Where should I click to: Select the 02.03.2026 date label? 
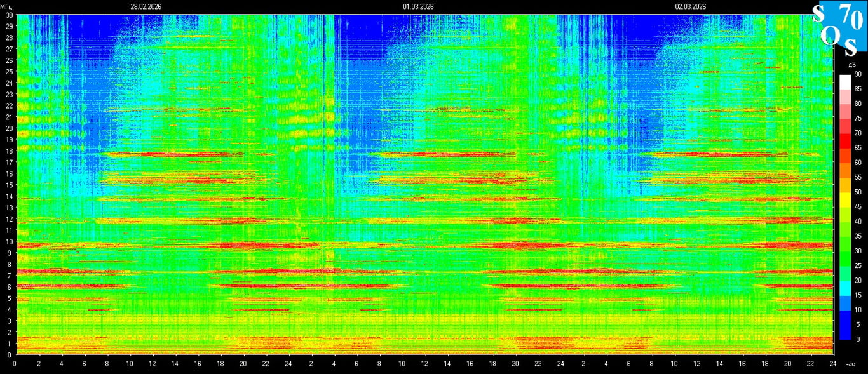click(691, 6)
